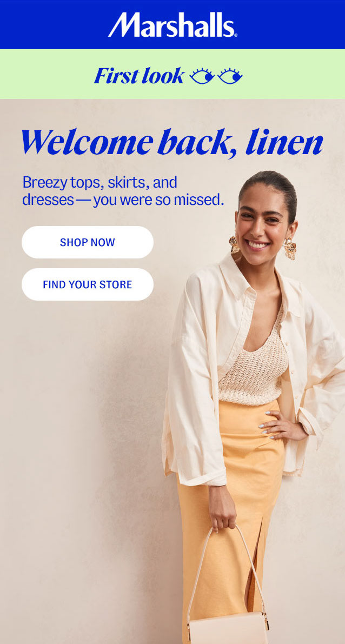The width and height of the screenshot is (345, 644).
Task: Select the FIND YOUR STORE button
Action: pyautogui.click(x=88, y=284)
